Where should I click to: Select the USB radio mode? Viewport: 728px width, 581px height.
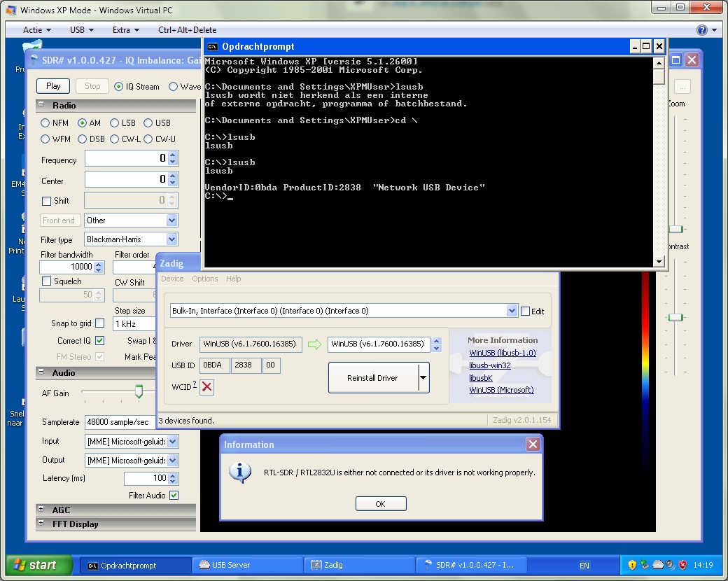point(148,123)
